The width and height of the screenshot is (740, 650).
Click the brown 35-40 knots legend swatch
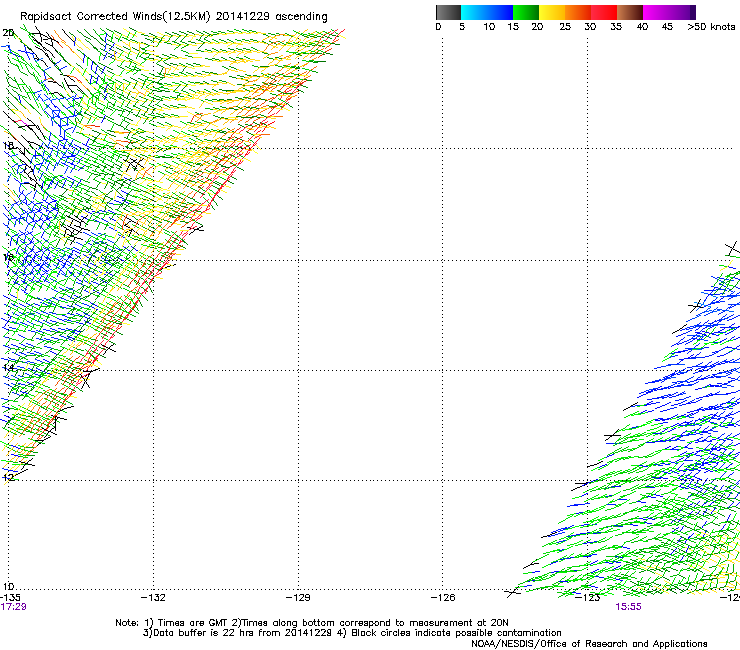[630, 12]
